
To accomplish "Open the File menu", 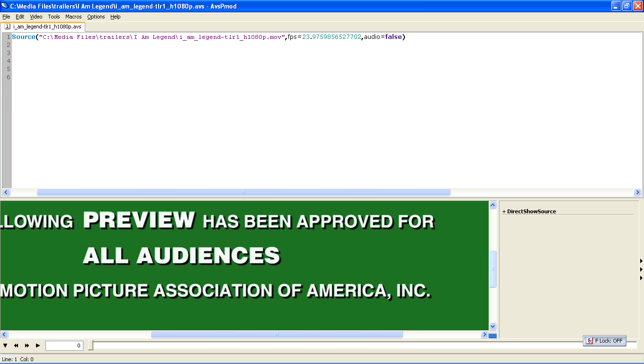I will [6, 17].
